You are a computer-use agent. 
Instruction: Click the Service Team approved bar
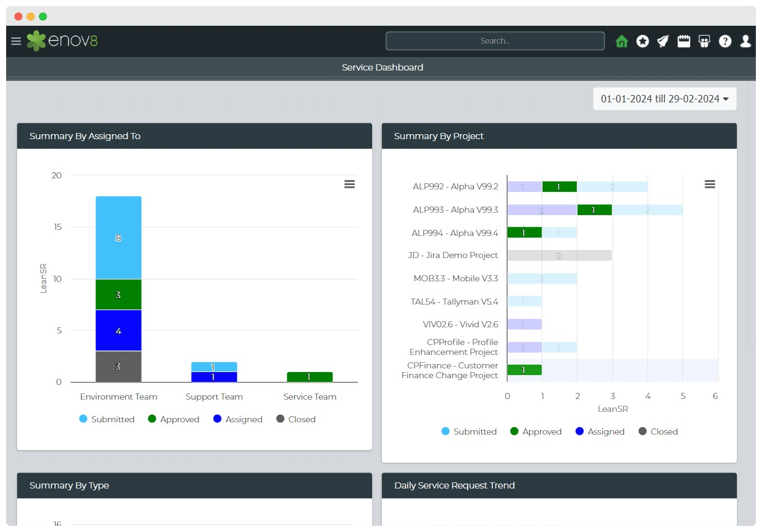310,377
